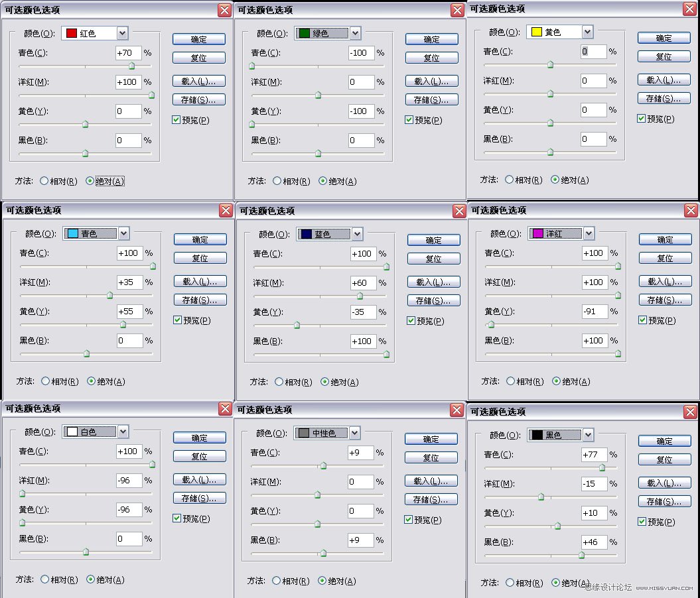Click 存储(S)... in the 青色 dialog
700x598 pixels.
coord(200,300)
